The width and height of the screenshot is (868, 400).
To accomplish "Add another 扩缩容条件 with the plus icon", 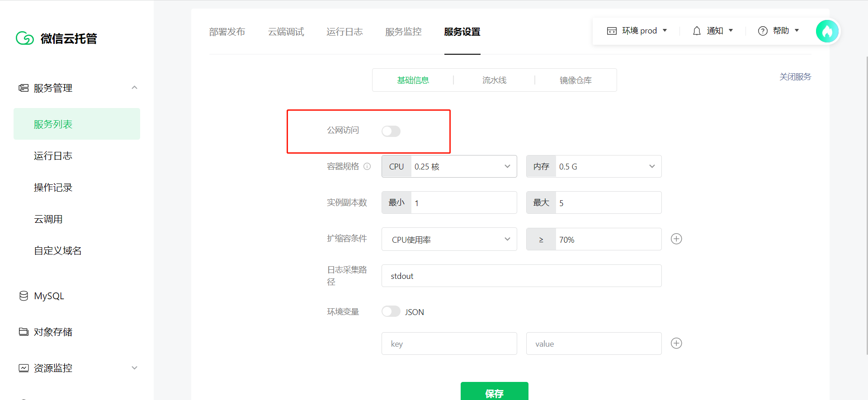I will pyautogui.click(x=676, y=239).
